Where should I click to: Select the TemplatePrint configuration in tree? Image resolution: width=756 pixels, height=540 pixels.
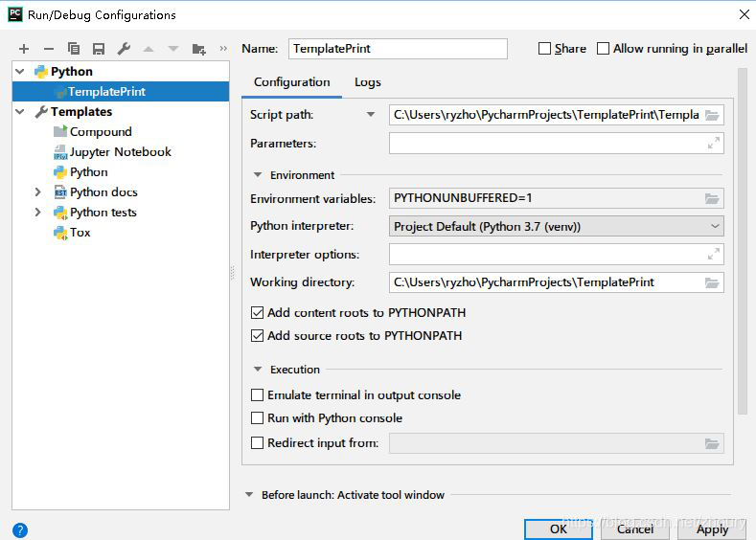click(x=121, y=92)
